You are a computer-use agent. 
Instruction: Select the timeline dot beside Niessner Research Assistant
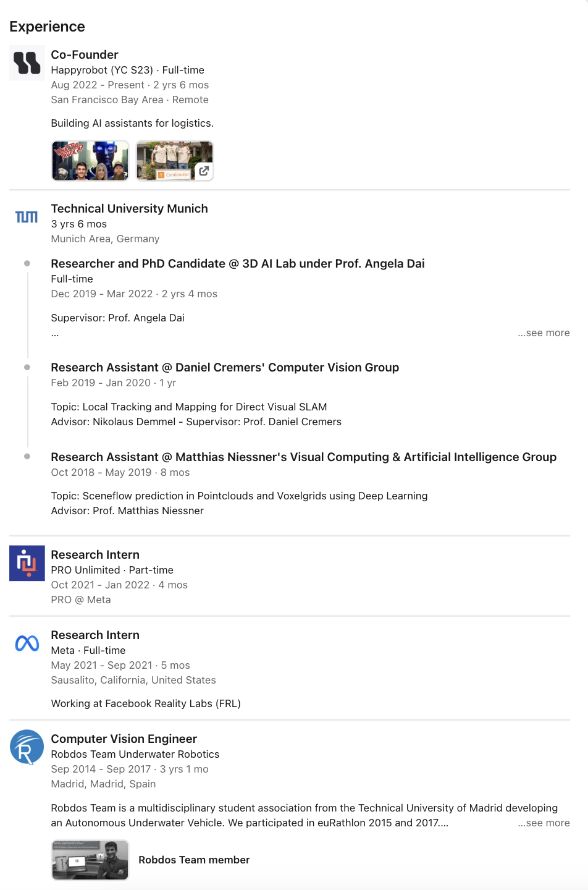(27, 457)
